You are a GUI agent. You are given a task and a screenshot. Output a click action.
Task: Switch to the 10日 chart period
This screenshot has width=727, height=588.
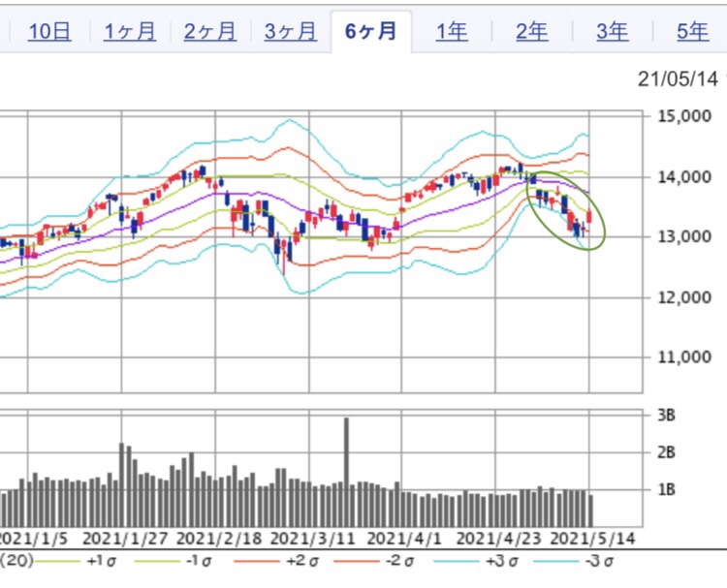point(49,32)
